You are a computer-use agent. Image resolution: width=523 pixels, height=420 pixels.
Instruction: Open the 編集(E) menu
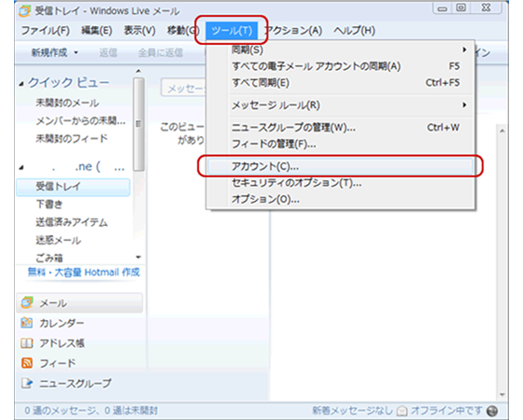point(96,31)
